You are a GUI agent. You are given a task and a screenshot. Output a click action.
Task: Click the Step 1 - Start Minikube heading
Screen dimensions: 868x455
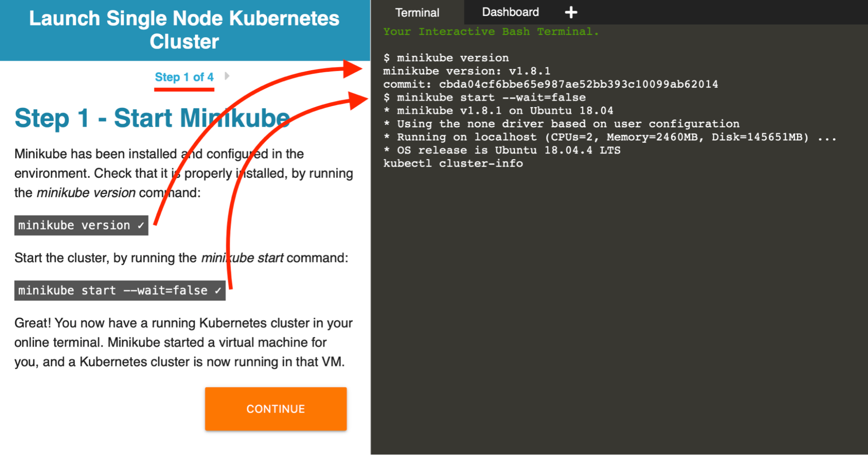[x=152, y=118]
